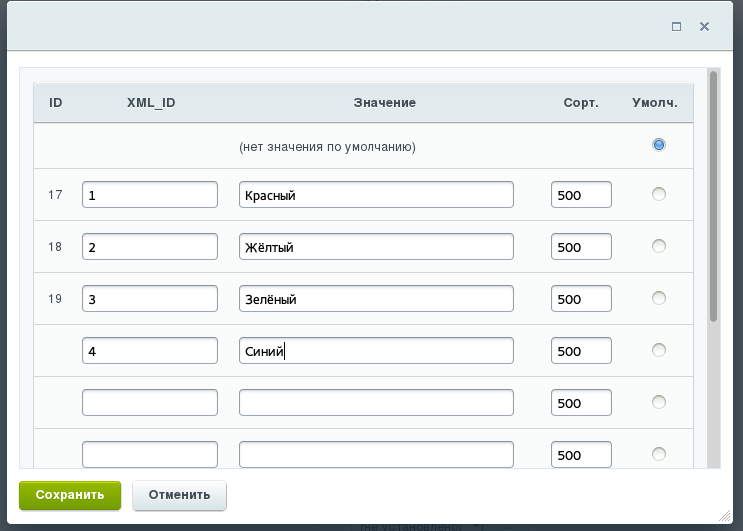
Task: Set Жёлтый as default value
Action: (x=658, y=246)
